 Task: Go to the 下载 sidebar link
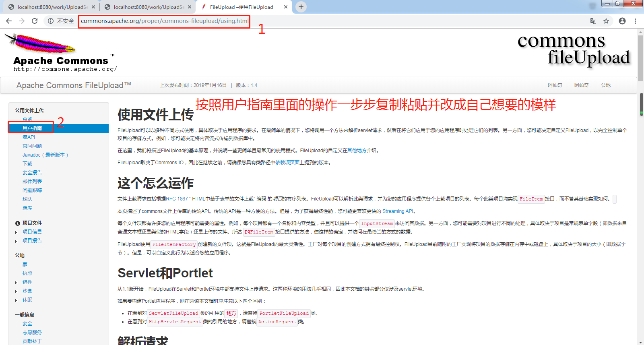(x=27, y=164)
